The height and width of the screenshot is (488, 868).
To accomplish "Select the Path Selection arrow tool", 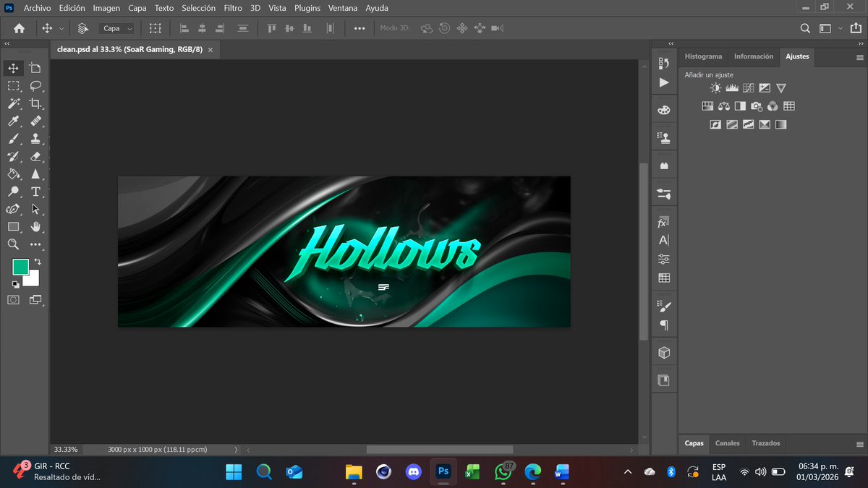I will coord(35,210).
